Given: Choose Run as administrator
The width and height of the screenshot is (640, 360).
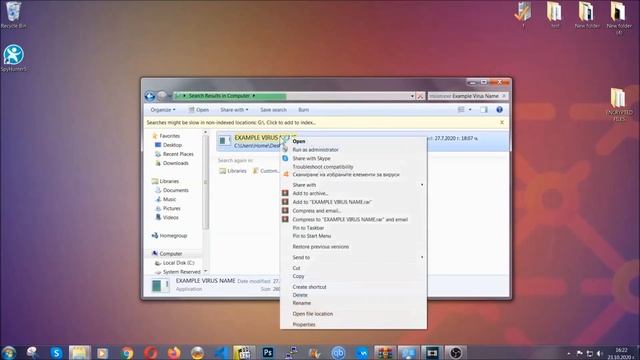Looking at the screenshot, I should click(315, 150).
